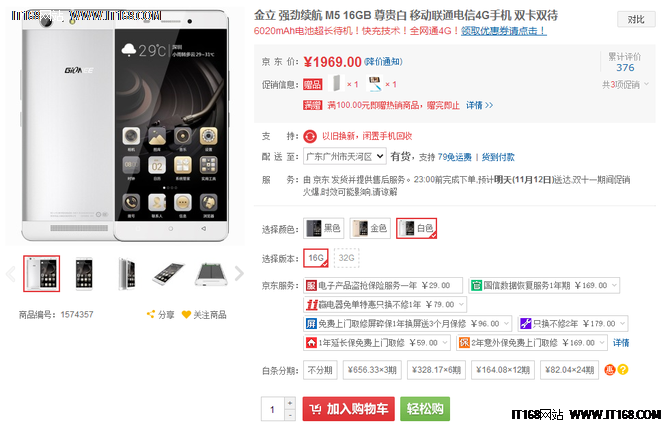Select the 黑色 black color option
This screenshot has width=670, height=428.
coord(323,228)
